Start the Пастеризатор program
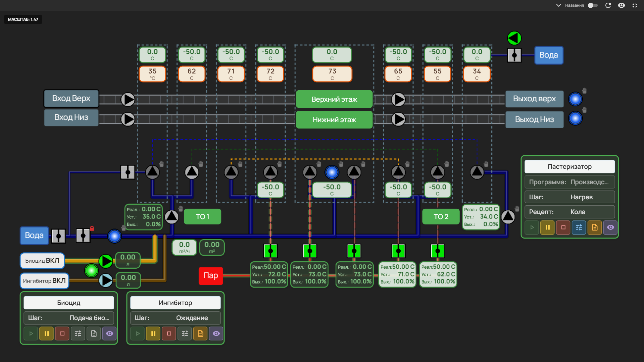 [x=532, y=227]
